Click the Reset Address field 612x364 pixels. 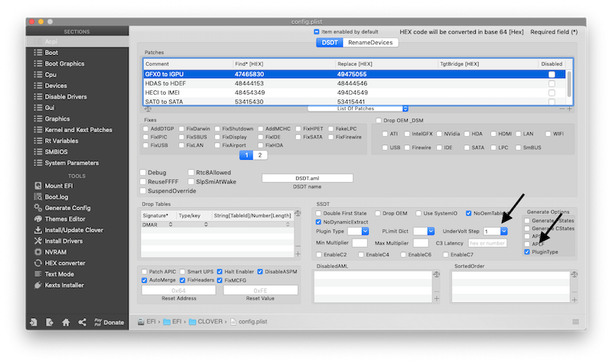[178, 291]
